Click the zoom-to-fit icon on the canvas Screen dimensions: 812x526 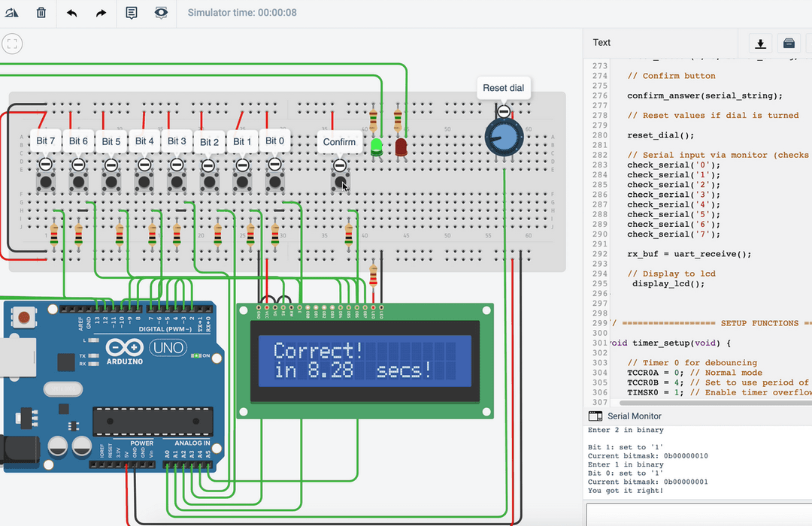12,44
